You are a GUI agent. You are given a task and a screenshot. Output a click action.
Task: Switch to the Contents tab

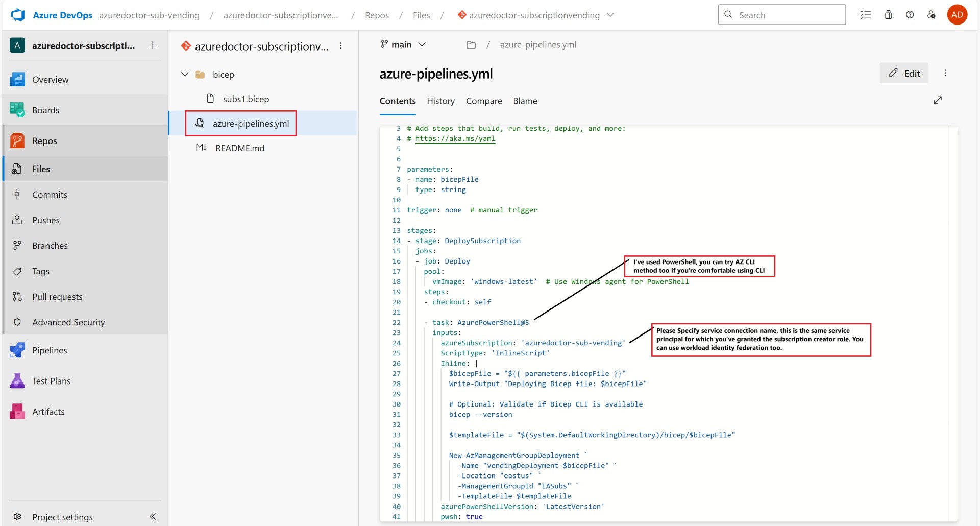coord(398,101)
